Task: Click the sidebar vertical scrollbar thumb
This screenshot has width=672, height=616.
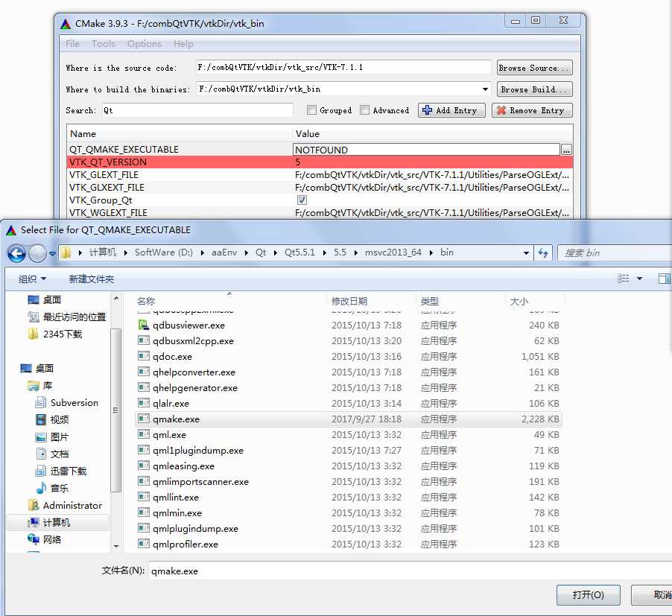Action: (x=115, y=410)
